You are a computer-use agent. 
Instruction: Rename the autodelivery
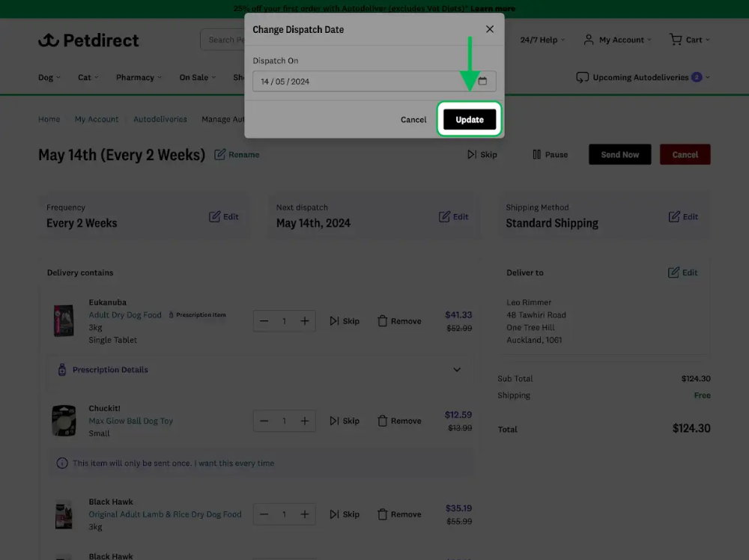pyautogui.click(x=237, y=155)
